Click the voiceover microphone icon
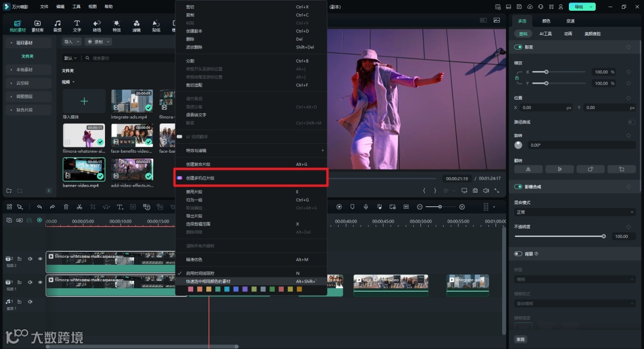644x349 pixels. tap(365, 207)
